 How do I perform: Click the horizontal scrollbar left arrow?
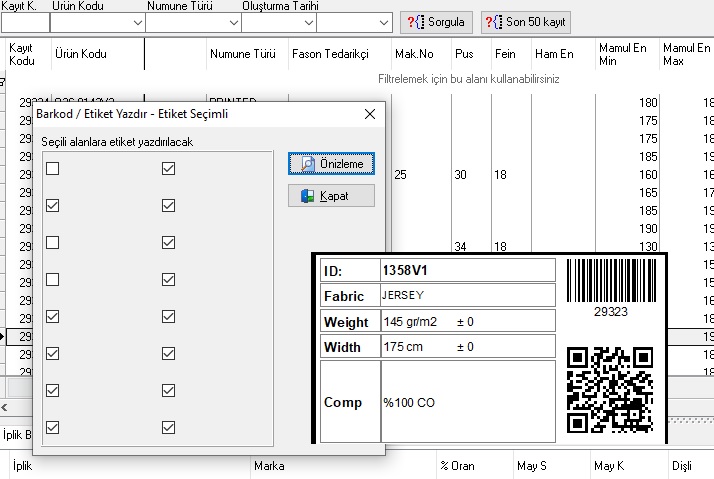pos(6,408)
